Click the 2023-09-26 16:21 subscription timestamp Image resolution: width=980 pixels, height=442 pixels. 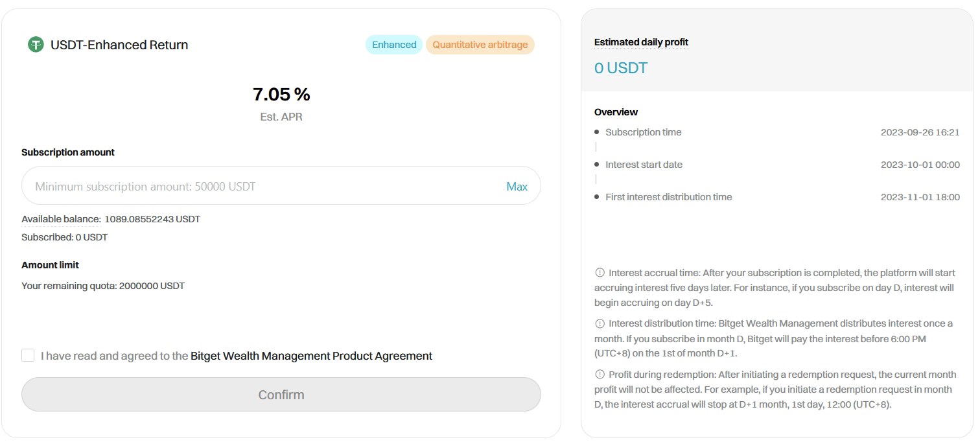(920, 132)
